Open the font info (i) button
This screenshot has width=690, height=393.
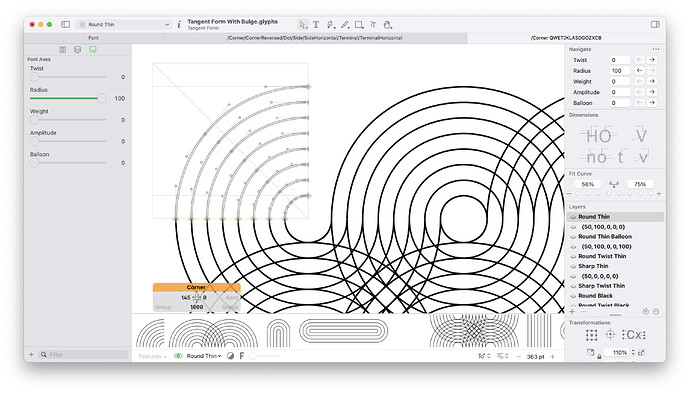tap(179, 25)
